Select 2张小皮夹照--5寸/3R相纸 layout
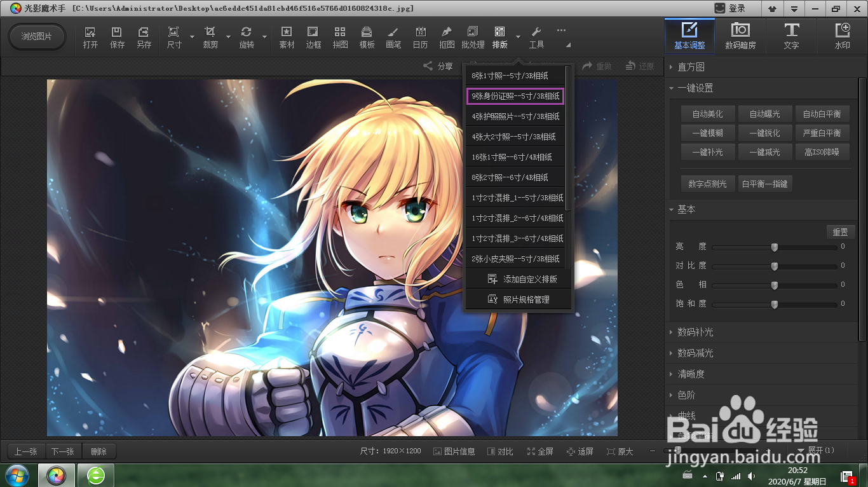The height and width of the screenshot is (487, 868). click(x=515, y=259)
